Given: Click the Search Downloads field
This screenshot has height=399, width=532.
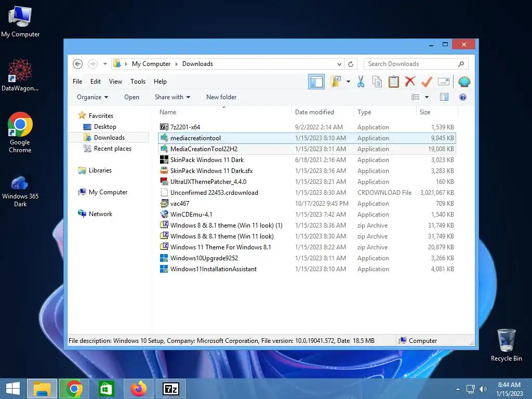Looking at the screenshot, I should (416, 64).
